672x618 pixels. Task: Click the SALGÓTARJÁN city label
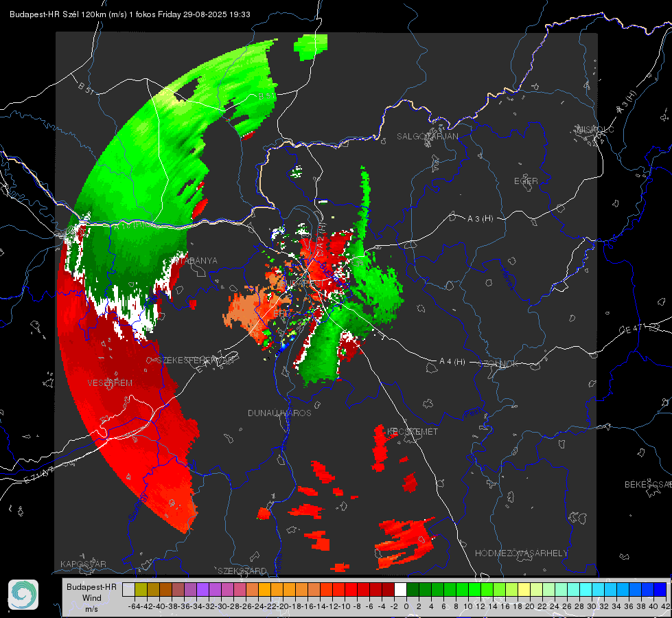(427, 137)
